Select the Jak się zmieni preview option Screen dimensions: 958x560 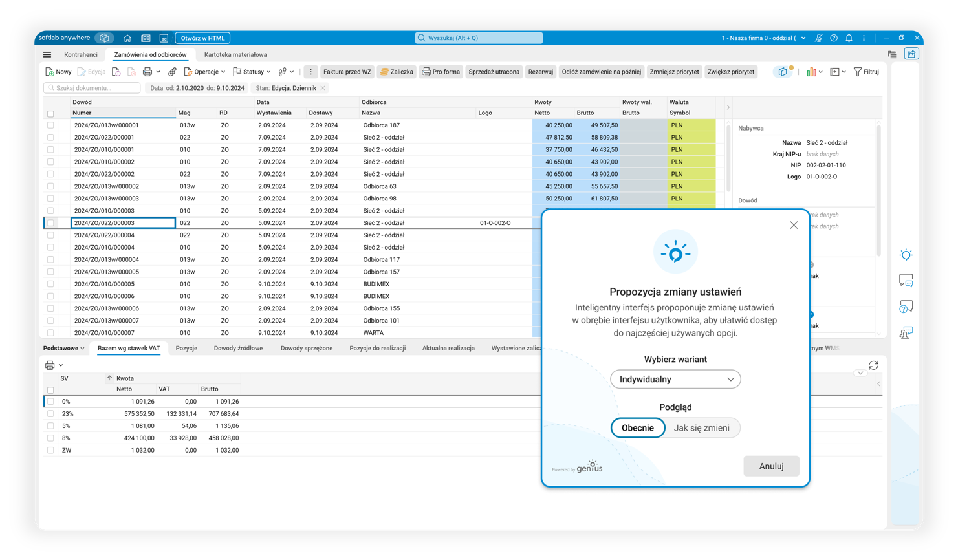702,428
